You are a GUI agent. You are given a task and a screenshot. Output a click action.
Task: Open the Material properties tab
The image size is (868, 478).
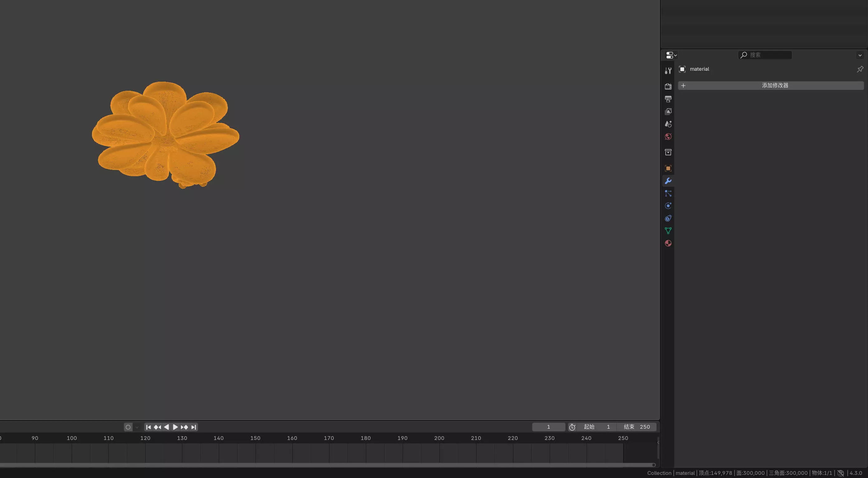click(x=668, y=244)
